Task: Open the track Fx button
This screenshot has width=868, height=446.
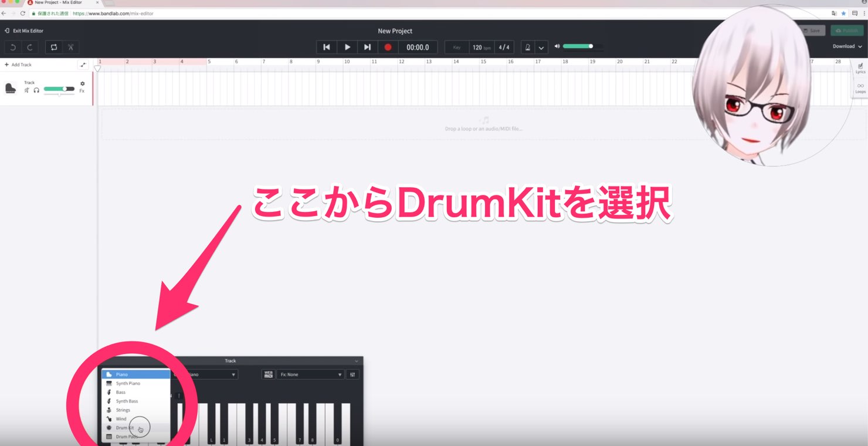Action: 82,91
